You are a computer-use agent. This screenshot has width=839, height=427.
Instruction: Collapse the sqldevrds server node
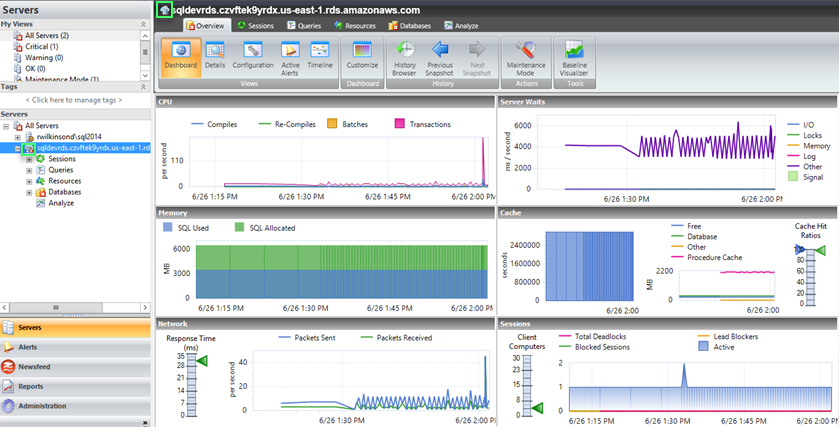pyautogui.click(x=18, y=148)
